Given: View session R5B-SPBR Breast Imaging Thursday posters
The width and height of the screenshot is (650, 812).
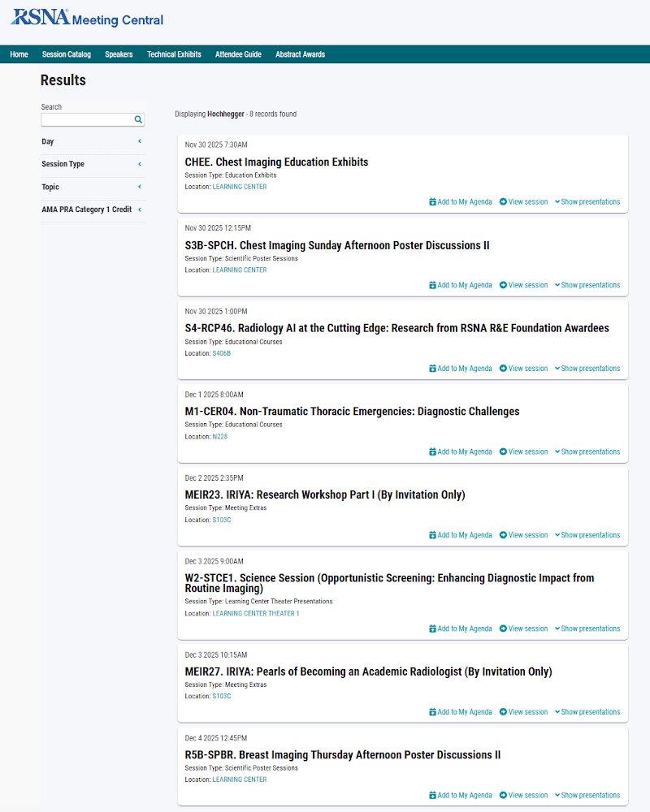Looking at the screenshot, I should [x=523, y=796].
